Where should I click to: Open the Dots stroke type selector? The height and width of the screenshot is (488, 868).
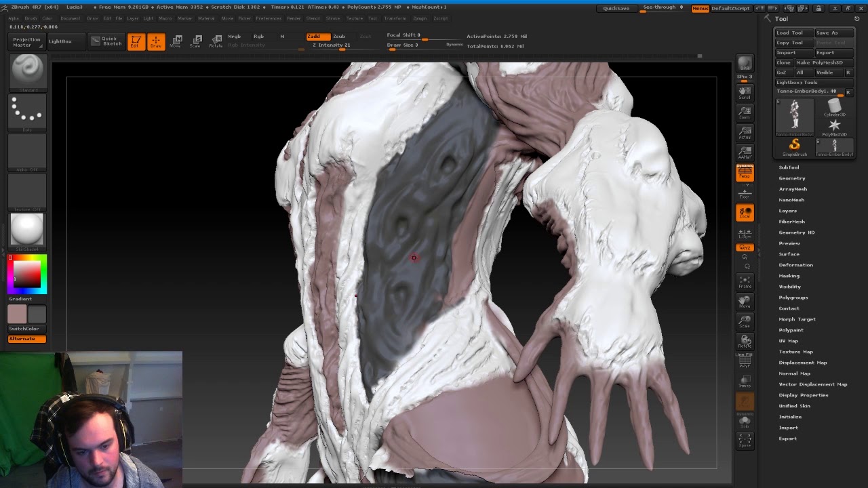28,112
